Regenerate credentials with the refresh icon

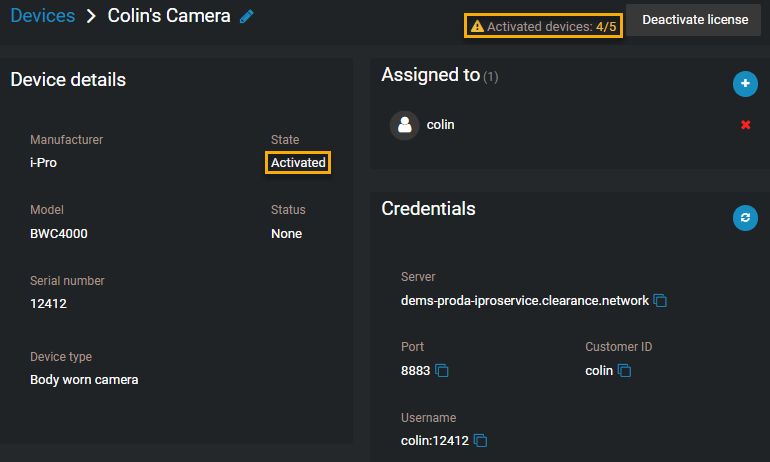pos(745,217)
